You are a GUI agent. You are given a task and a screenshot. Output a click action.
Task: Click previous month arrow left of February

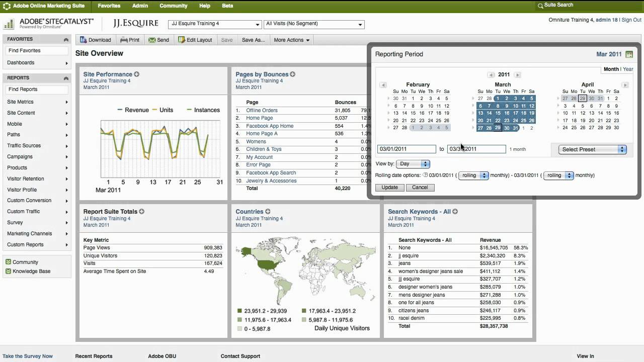pos(383,85)
